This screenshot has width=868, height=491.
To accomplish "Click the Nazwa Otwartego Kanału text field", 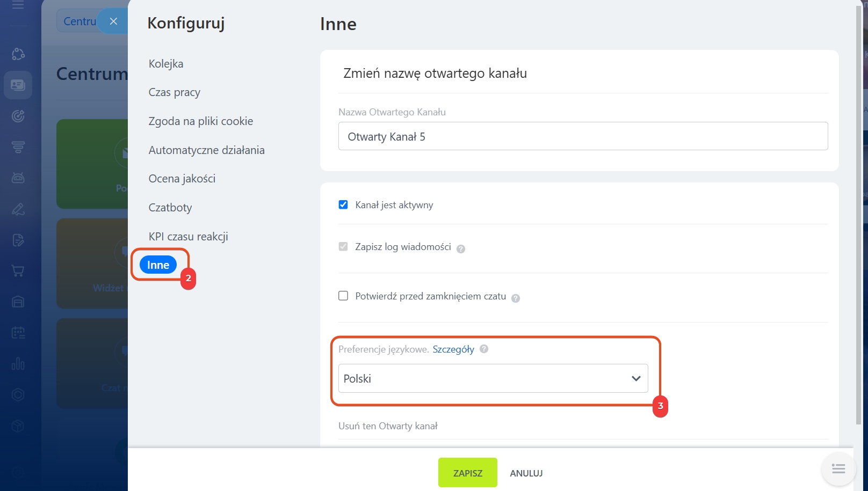I will point(583,136).
